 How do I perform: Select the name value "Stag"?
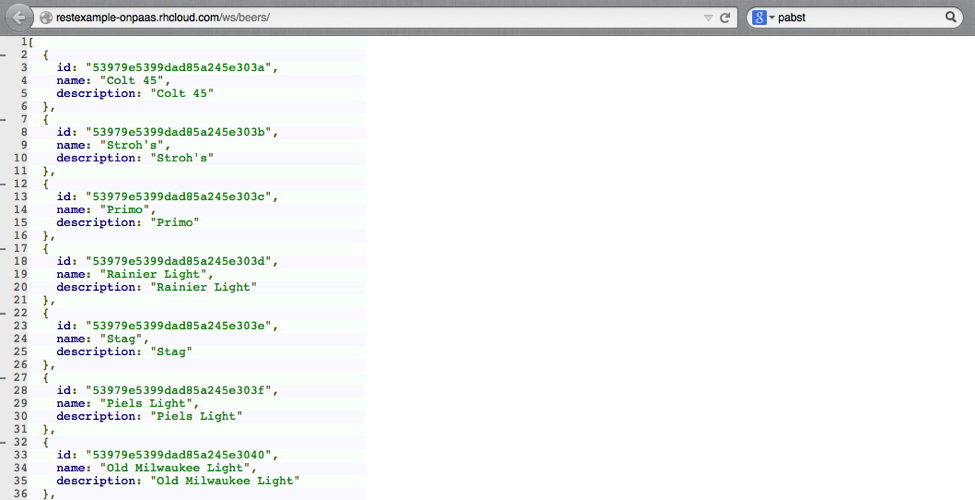122,339
